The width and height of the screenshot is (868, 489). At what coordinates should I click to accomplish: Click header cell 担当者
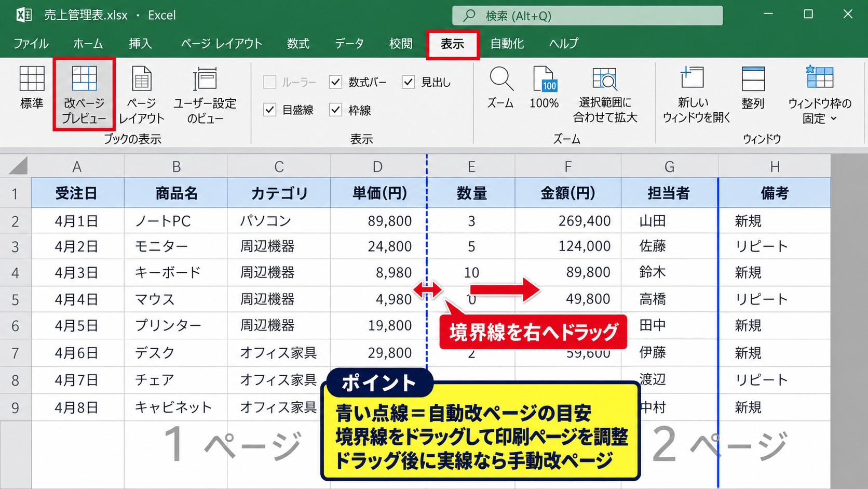[x=670, y=193]
